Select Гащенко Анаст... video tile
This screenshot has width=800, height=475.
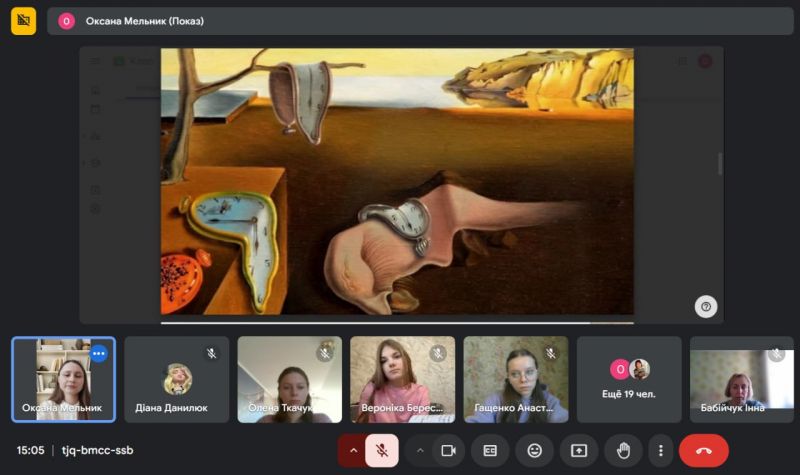click(x=516, y=379)
